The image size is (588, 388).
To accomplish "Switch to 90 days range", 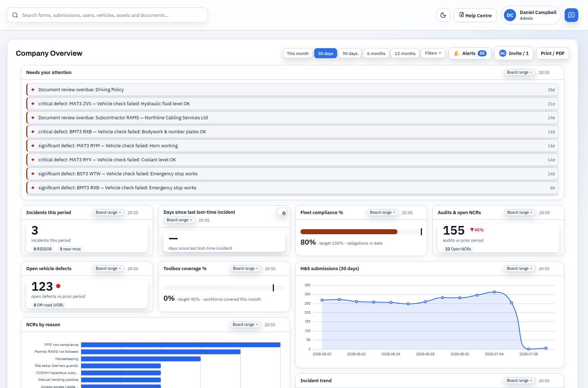I will click(x=350, y=53).
